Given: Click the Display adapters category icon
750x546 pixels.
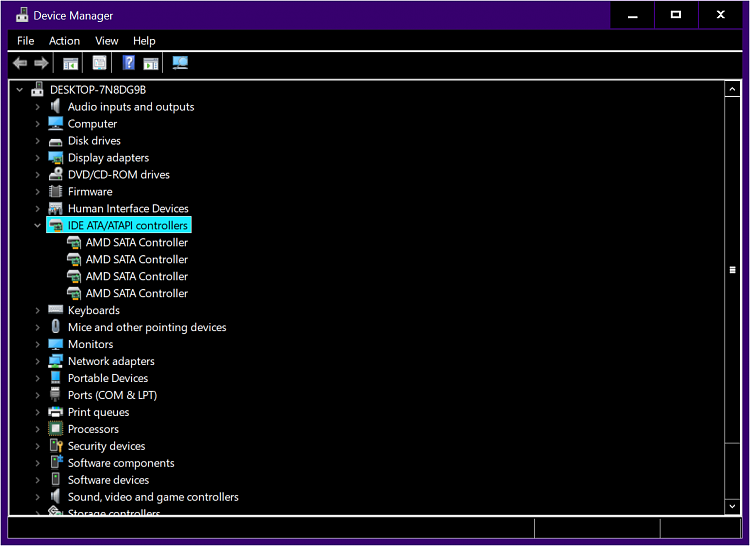Looking at the screenshot, I should pos(55,157).
